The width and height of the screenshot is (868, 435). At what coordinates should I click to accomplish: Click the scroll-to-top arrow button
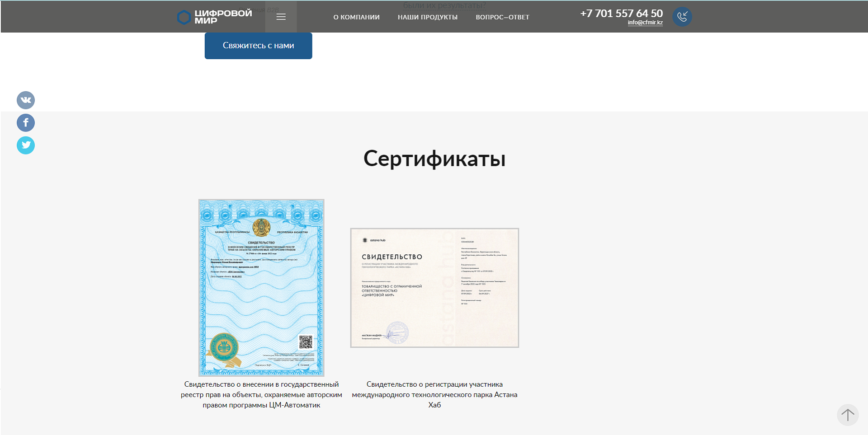click(848, 415)
